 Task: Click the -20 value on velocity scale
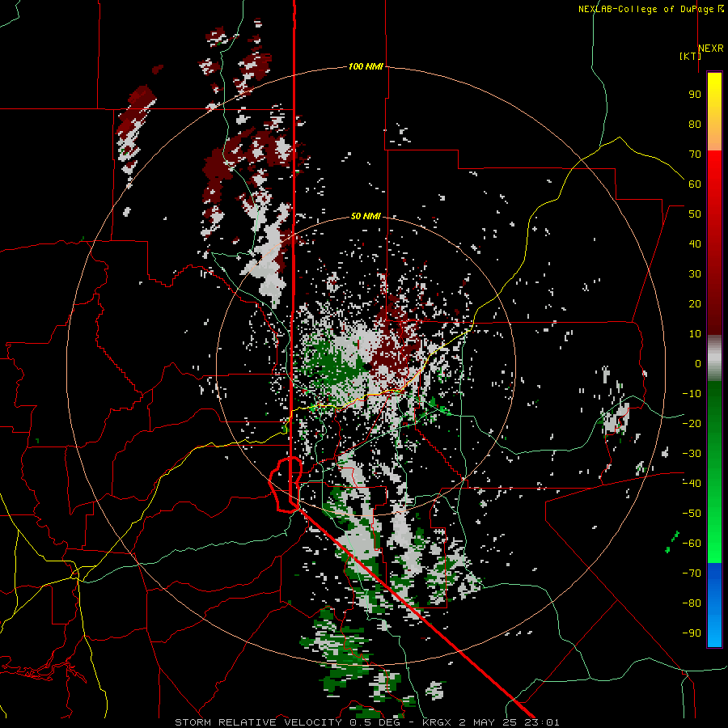click(x=692, y=423)
